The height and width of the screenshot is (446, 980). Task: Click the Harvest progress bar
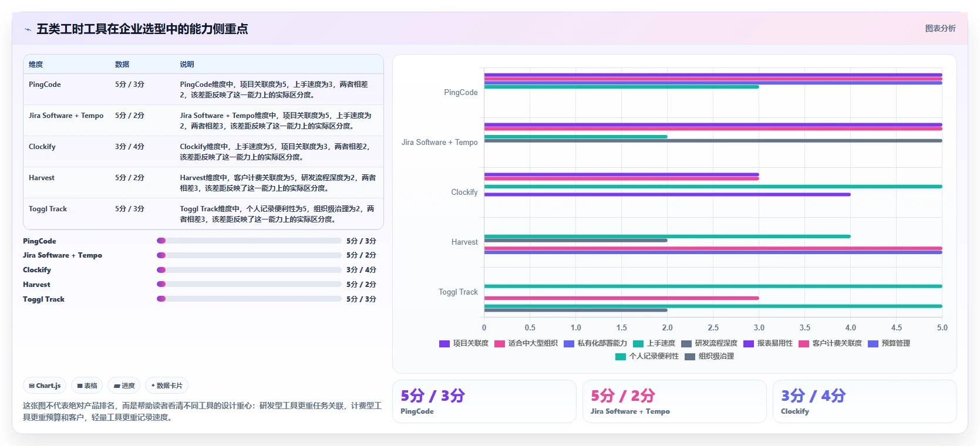249,284
